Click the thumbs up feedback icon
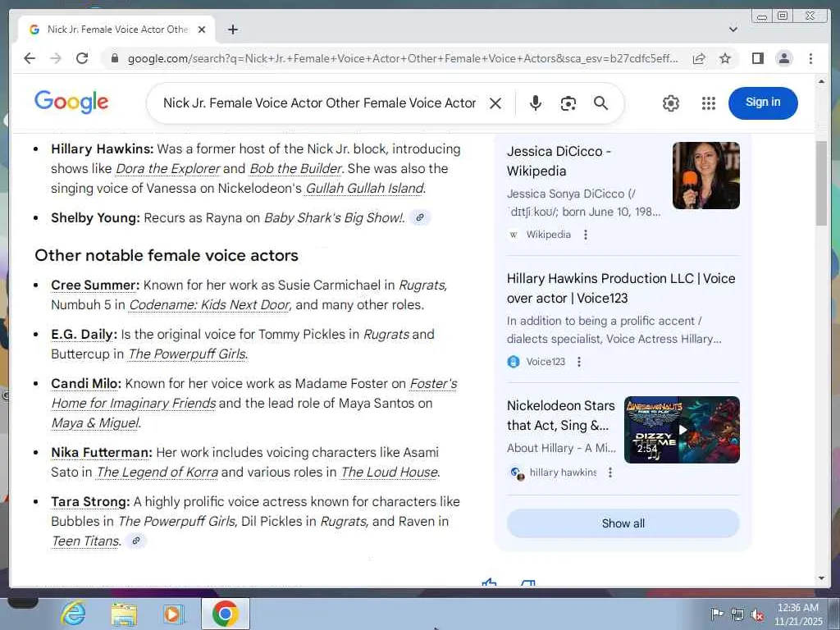This screenshot has height=630, width=840. pyautogui.click(x=489, y=583)
